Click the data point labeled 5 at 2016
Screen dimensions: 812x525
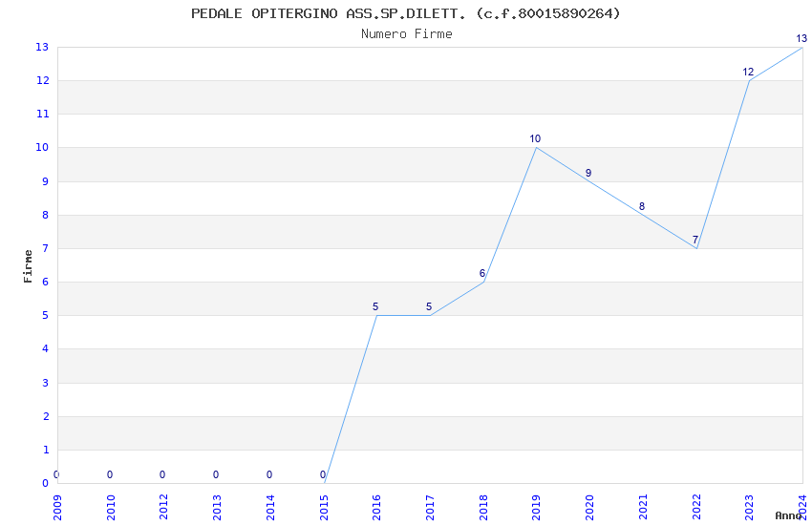[377, 315]
